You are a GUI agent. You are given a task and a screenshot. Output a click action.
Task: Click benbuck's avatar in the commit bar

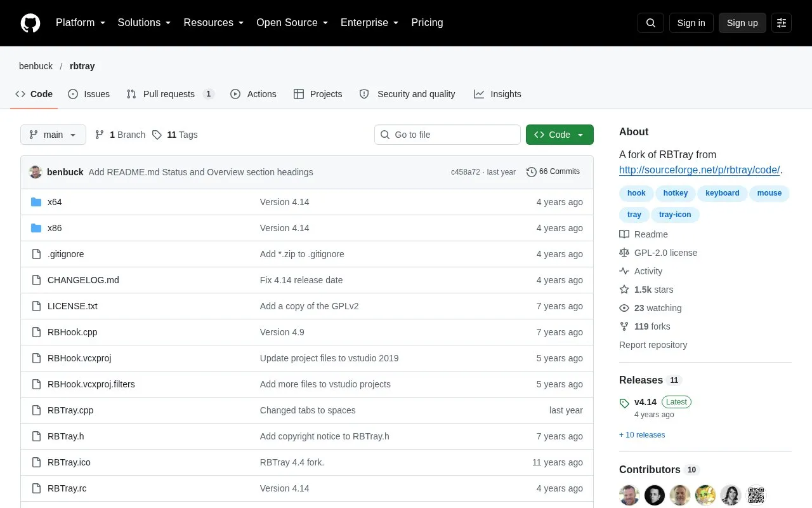36,172
